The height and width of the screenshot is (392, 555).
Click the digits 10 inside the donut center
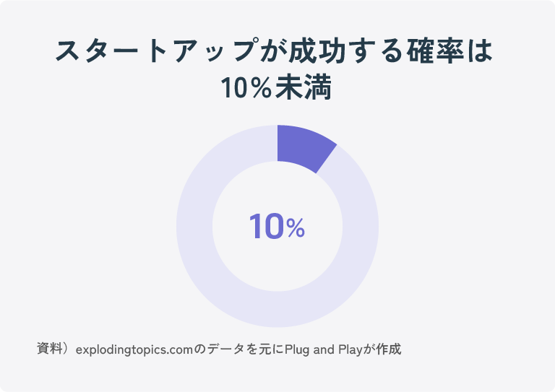[x=267, y=227]
